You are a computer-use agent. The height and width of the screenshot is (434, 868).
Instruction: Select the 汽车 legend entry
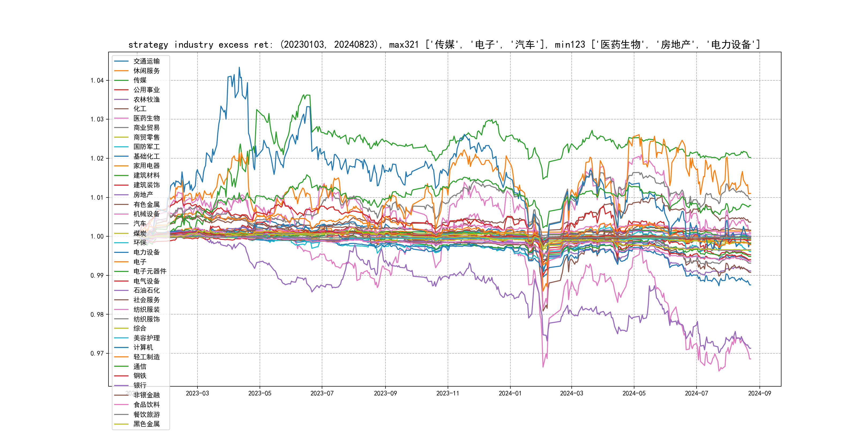140,223
